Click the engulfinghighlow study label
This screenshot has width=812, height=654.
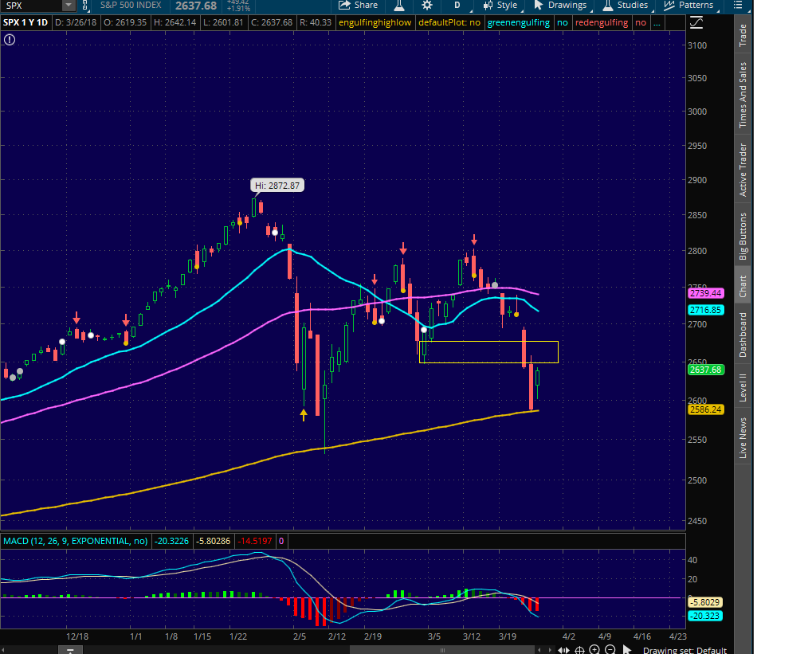(x=375, y=23)
